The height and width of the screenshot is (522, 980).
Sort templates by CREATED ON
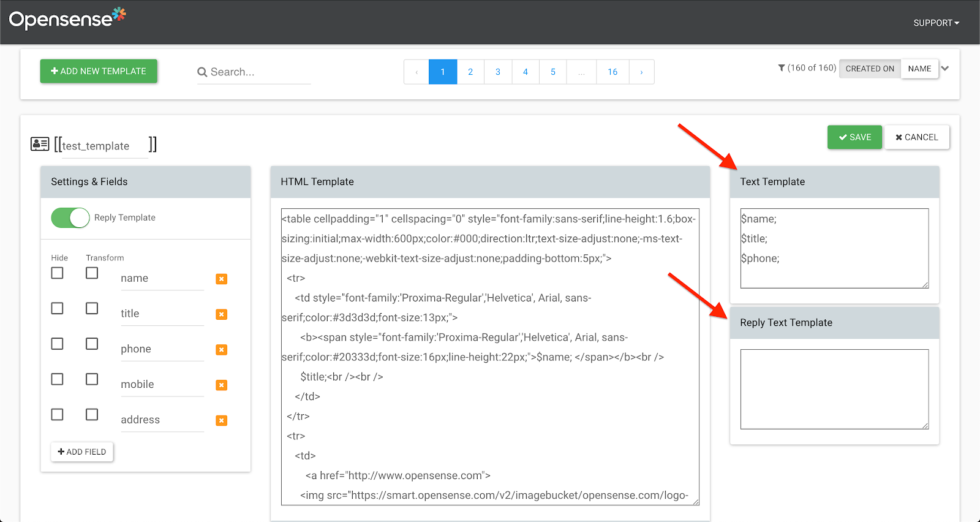870,69
